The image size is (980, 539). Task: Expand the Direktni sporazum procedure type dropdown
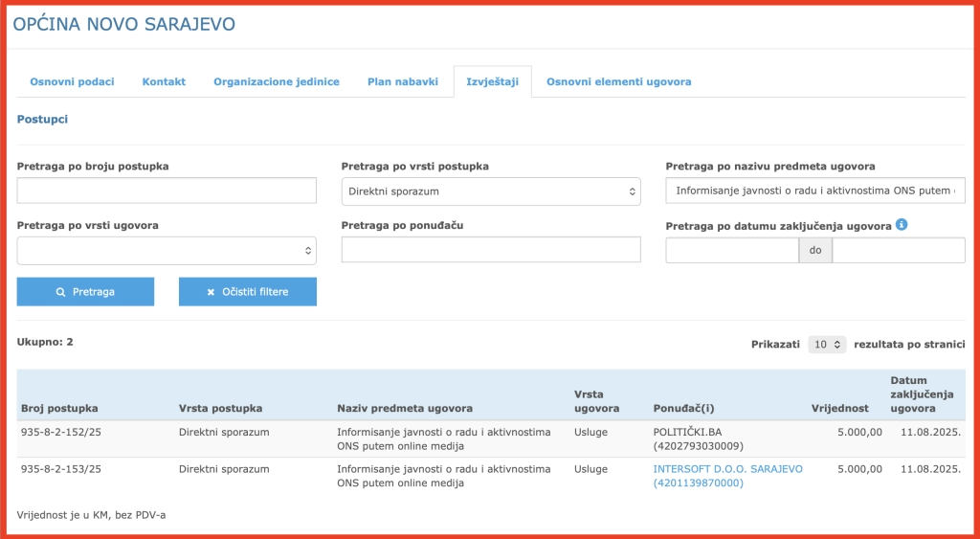(490, 191)
